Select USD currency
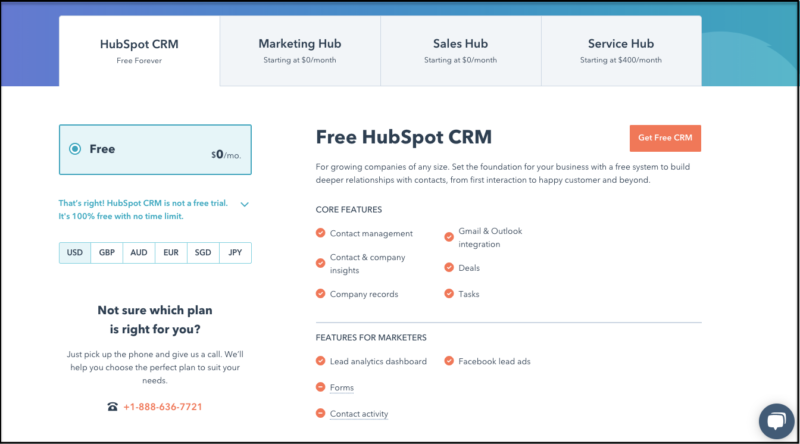800x444 pixels. [x=75, y=253]
